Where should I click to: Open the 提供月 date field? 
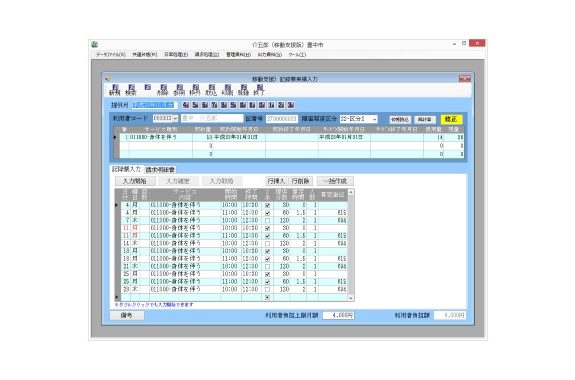154,105
